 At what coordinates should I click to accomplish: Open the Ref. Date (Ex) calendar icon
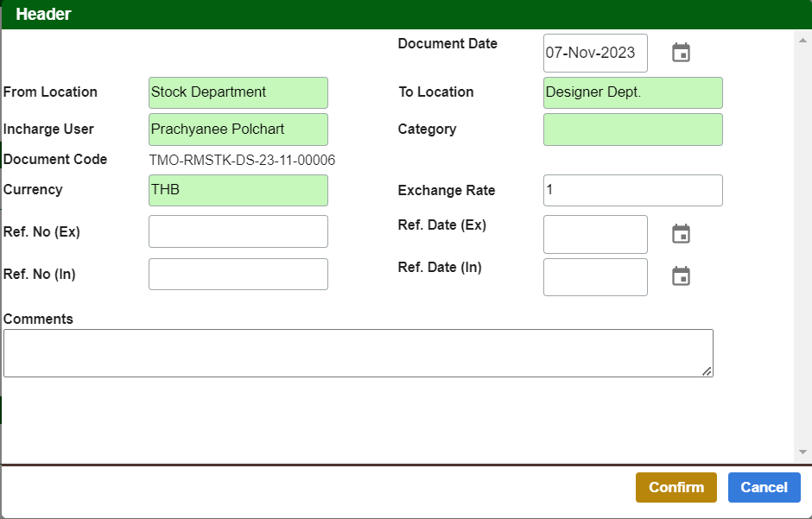click(681, 234)
